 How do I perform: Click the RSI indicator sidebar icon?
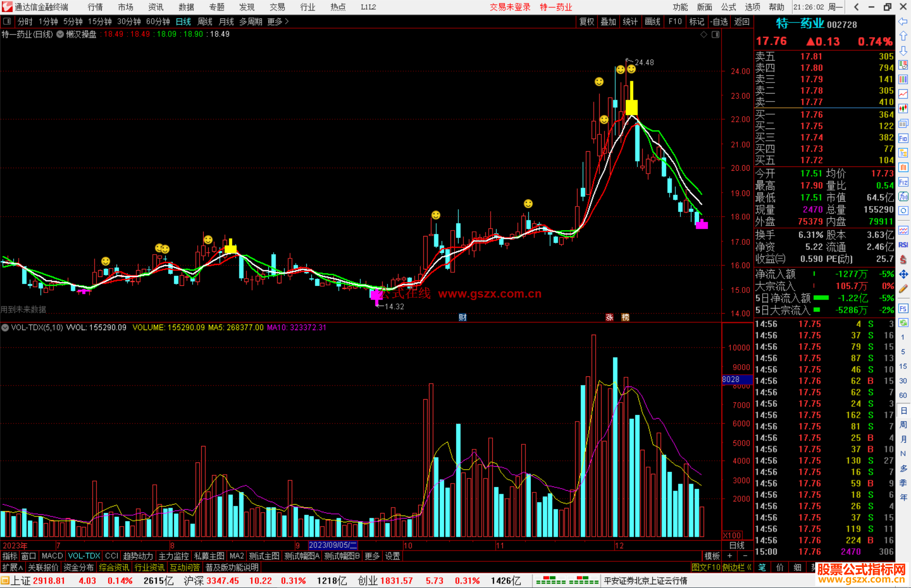903,245
